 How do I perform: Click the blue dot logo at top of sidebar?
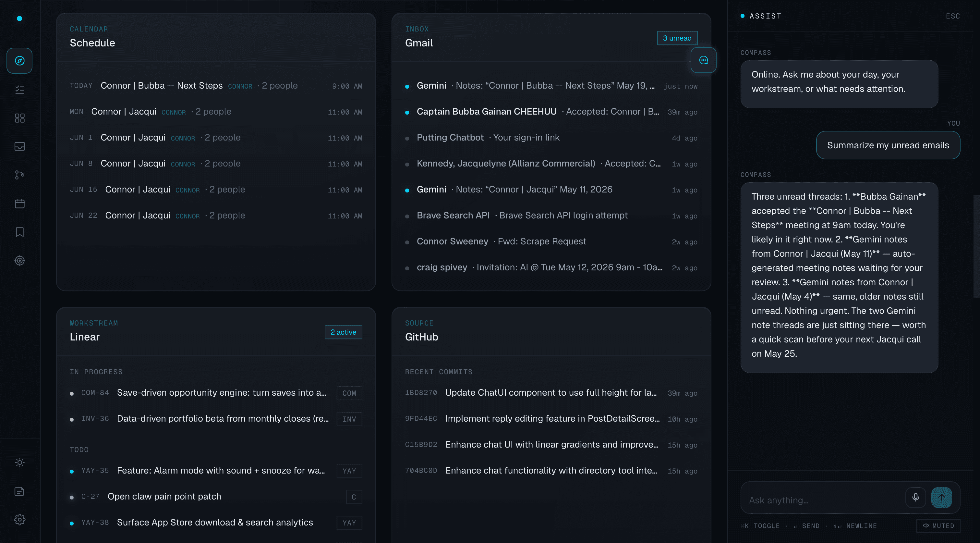19,18
